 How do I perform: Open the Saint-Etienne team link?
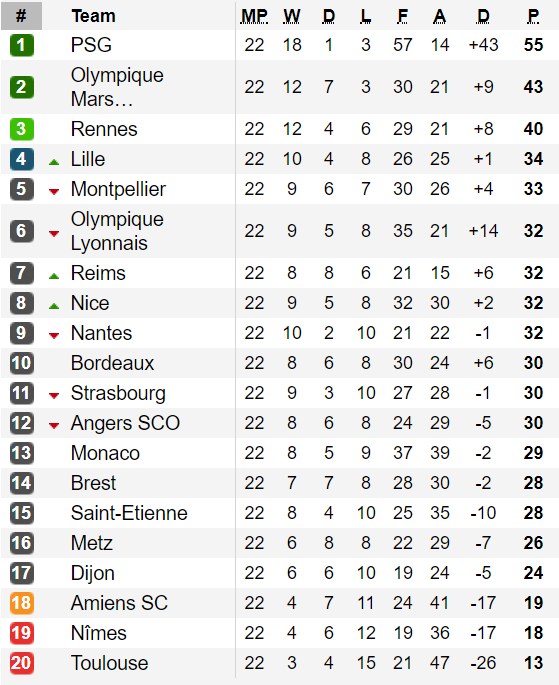[x=129, y=513]
